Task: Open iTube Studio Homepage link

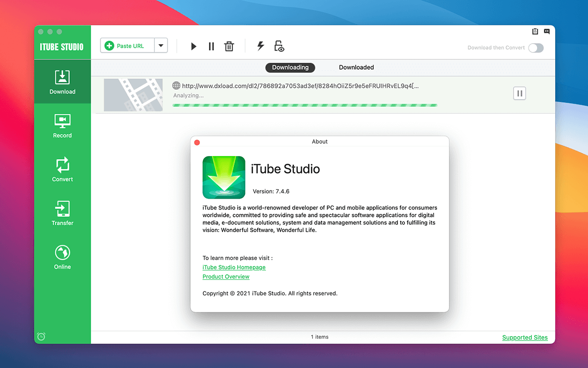Action: coord(234,267)
